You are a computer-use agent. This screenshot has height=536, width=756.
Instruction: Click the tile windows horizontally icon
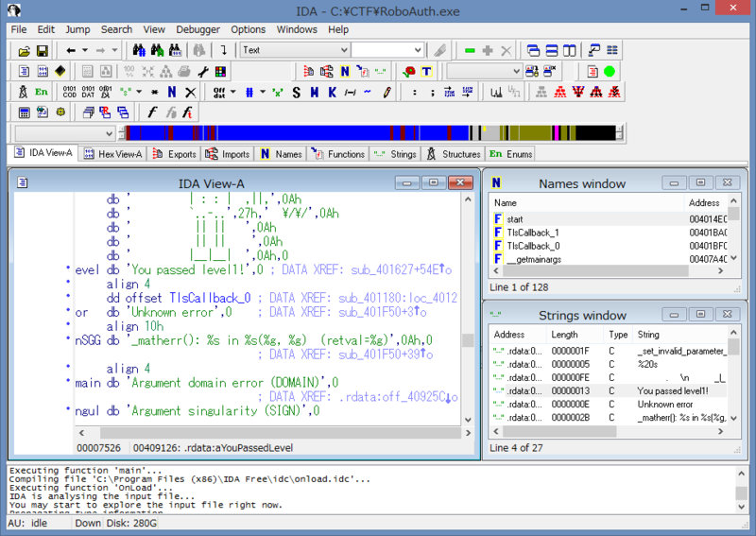point(552,50)
